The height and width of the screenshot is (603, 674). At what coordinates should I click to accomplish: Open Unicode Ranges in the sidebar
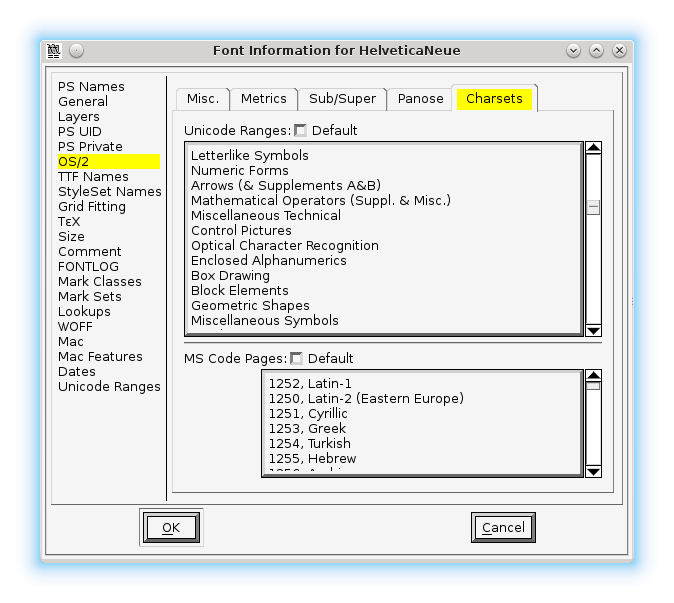(x=109, y=387)
